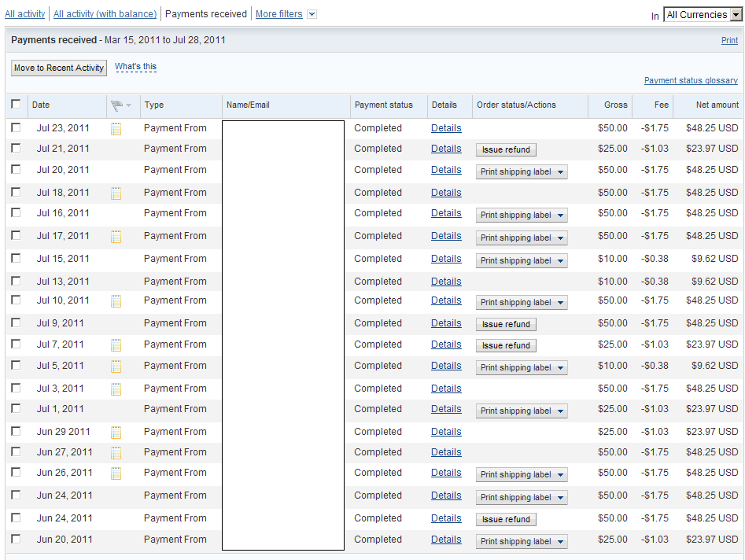The width and height of the screenshot is (745, 560).
Task: Open note icon for Jul 5, 2011 payment
Action: [x=116, y=367]
